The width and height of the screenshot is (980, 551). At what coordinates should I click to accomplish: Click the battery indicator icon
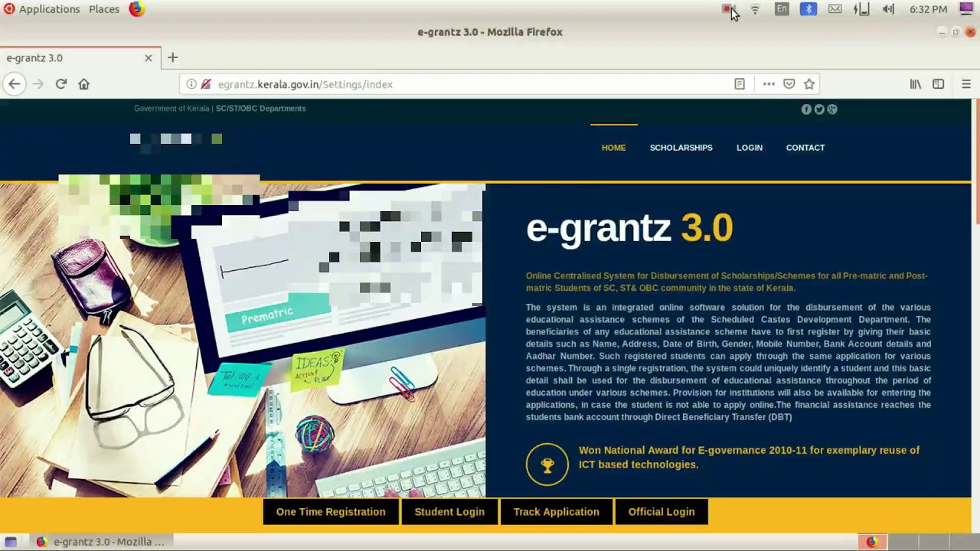[x=861, y=9]
